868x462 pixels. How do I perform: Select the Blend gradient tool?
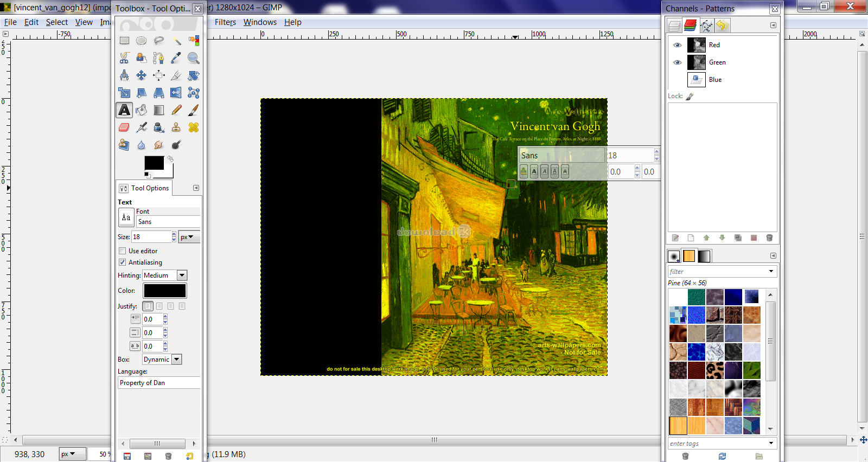[159, 110]
